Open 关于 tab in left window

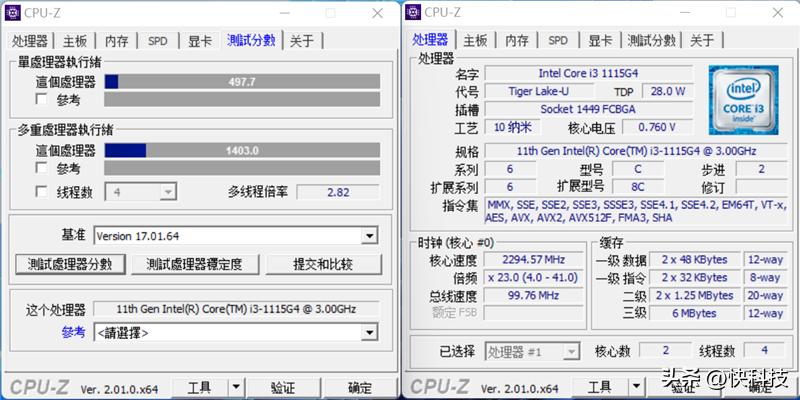(x=302, y=41)
